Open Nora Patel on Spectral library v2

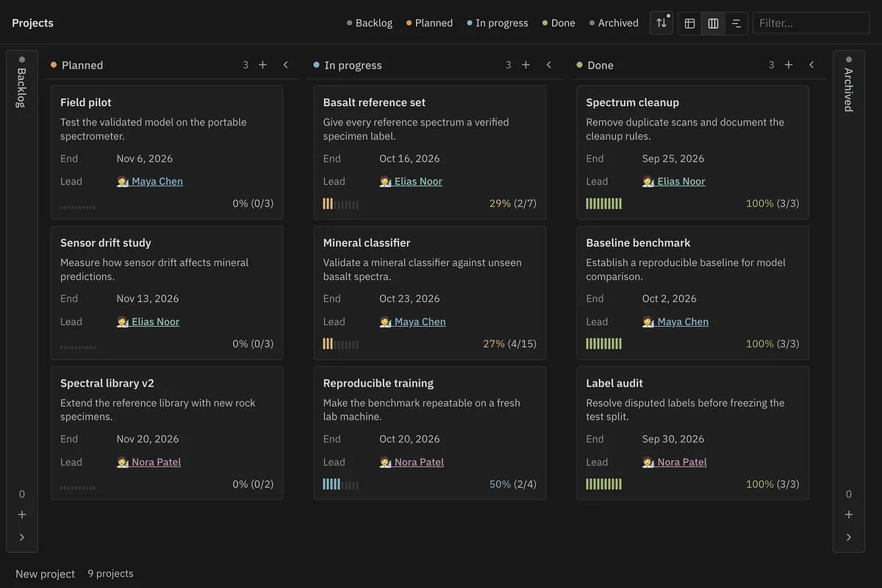tap(148, 462)
